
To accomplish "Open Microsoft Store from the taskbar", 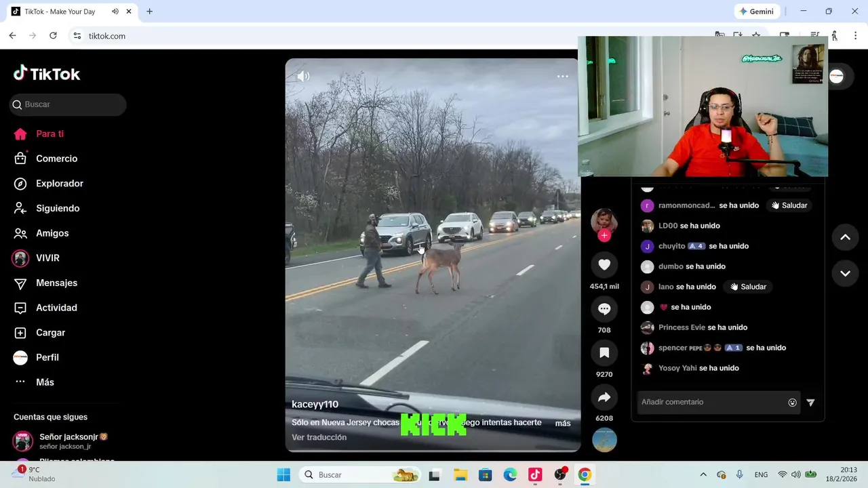I will [485, 475].
